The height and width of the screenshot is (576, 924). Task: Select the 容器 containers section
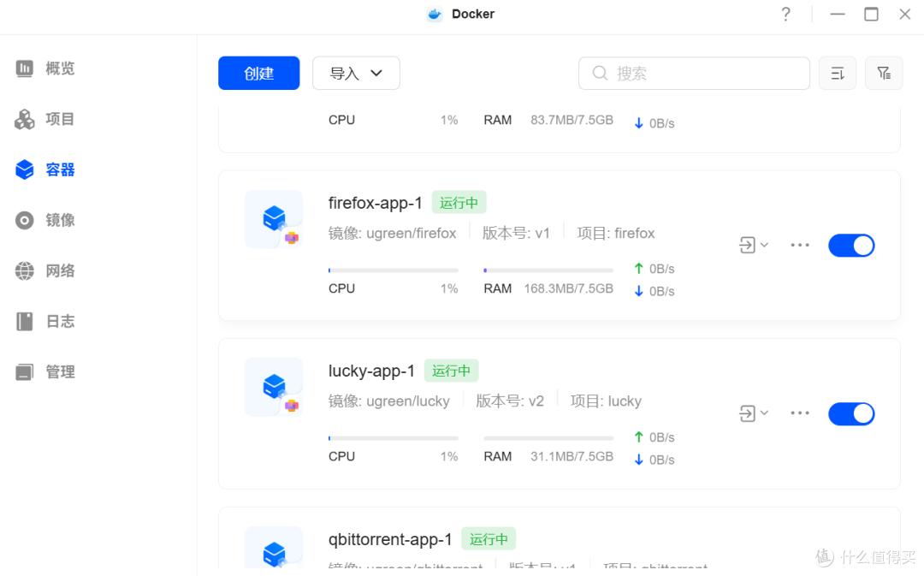pyautogui.click(x=45, y=169)
